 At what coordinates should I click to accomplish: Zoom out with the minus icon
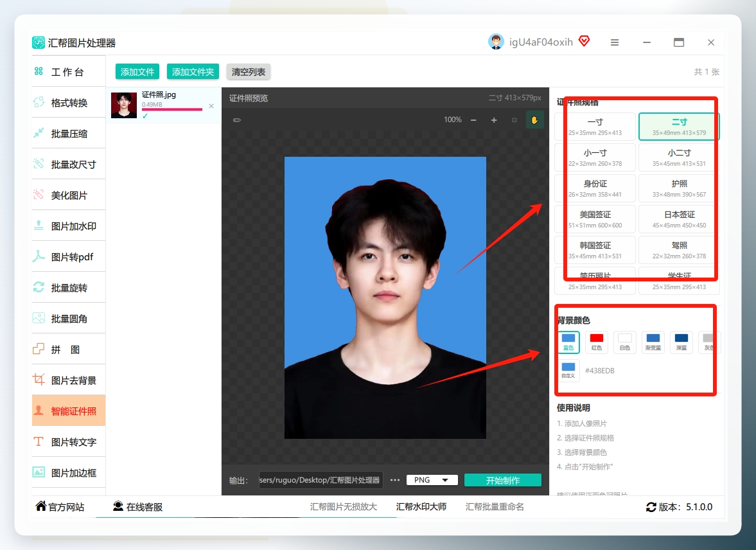point(473,120)
